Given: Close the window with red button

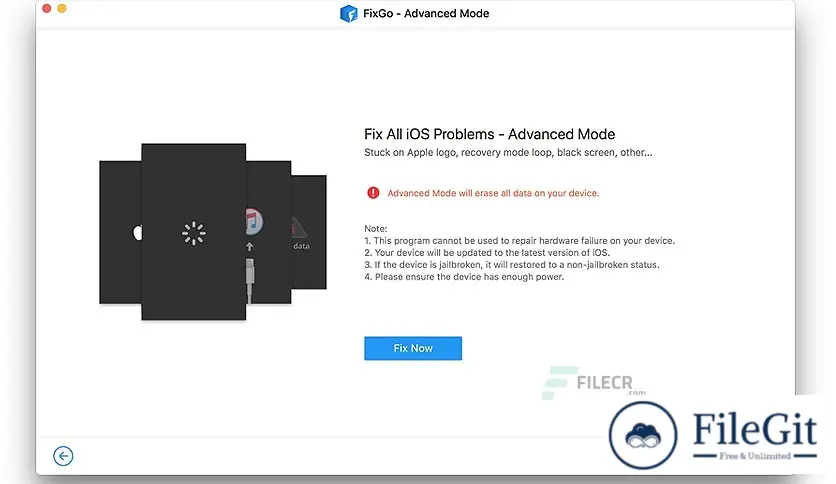Looking at the screenshot, I should click(x=46, y=8).
